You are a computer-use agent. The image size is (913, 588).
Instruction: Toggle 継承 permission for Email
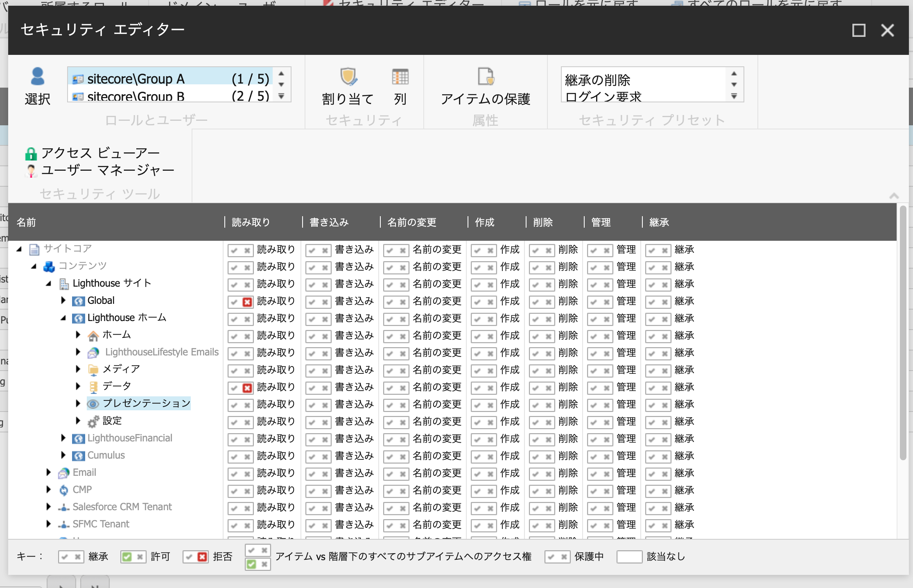[x=658, y=474]
